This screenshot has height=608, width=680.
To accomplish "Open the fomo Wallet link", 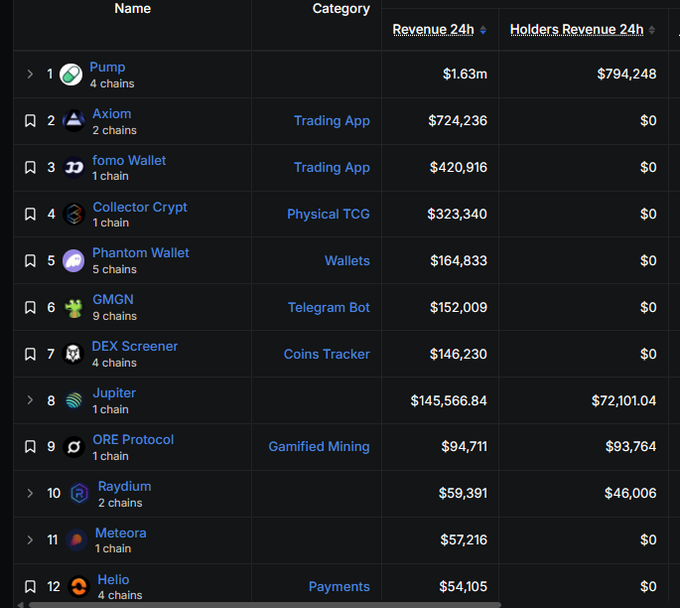I will (x=129, y=160).
